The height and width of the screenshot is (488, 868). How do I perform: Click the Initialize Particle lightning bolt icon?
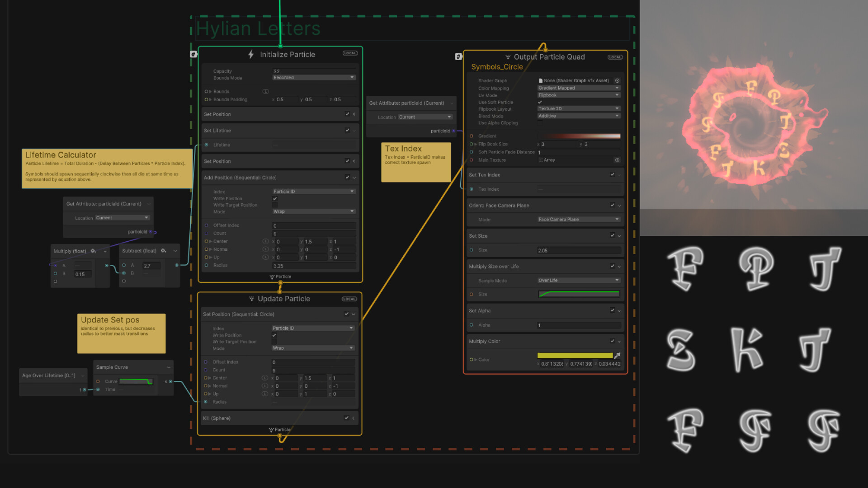(251, 55)
